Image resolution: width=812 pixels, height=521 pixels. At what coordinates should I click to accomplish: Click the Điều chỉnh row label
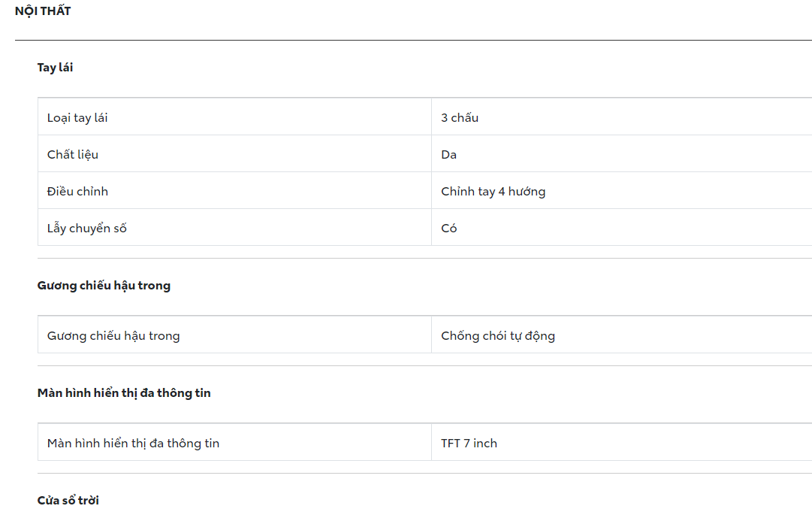(77, 192)
